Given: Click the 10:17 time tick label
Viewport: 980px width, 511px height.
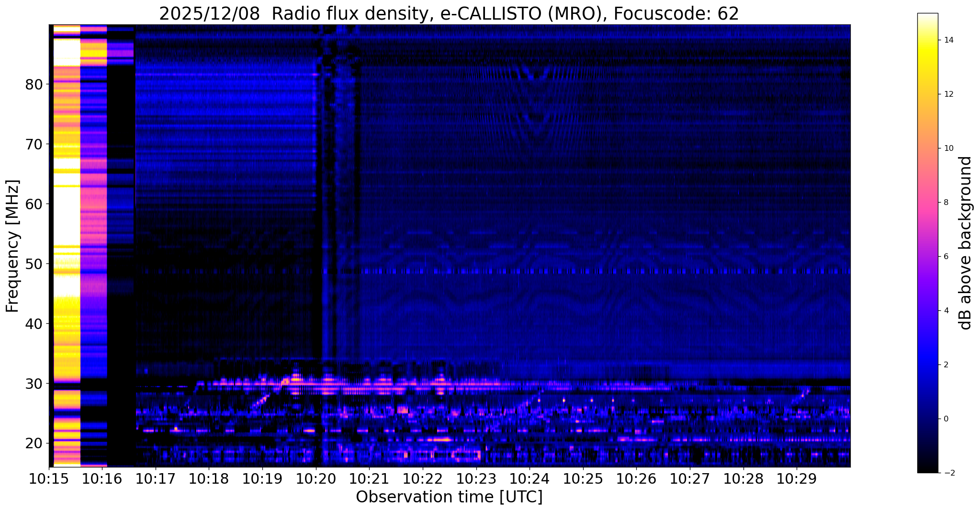Looking at the screenshot, I should (x=156, y=479).
